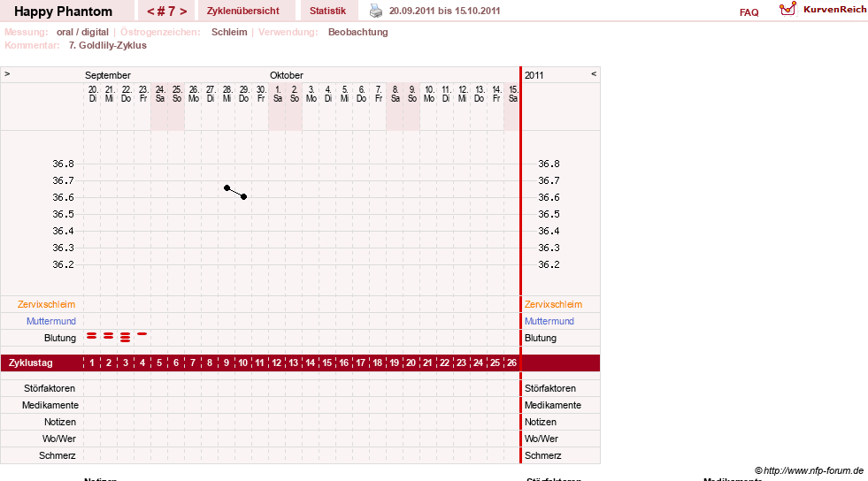The width and height of the screenshot is (868, 481).
Task: Click the comment '7. Goldlily-Zyklus'
Action: pos(108,45)
